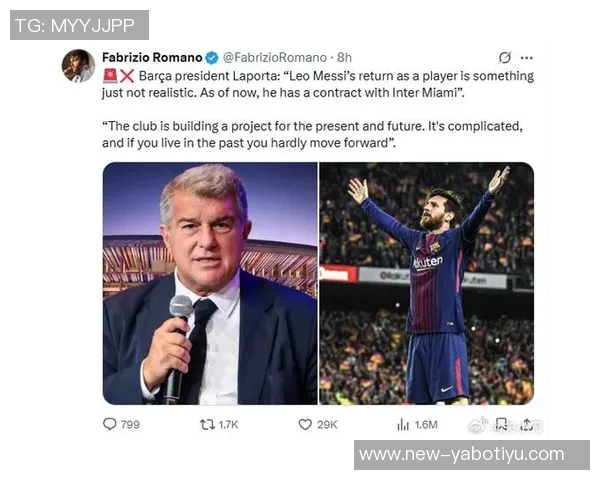This screenshot has height=480, width=600.
Task: Like the tweet with 29K hearts
Action: point(305,424)
